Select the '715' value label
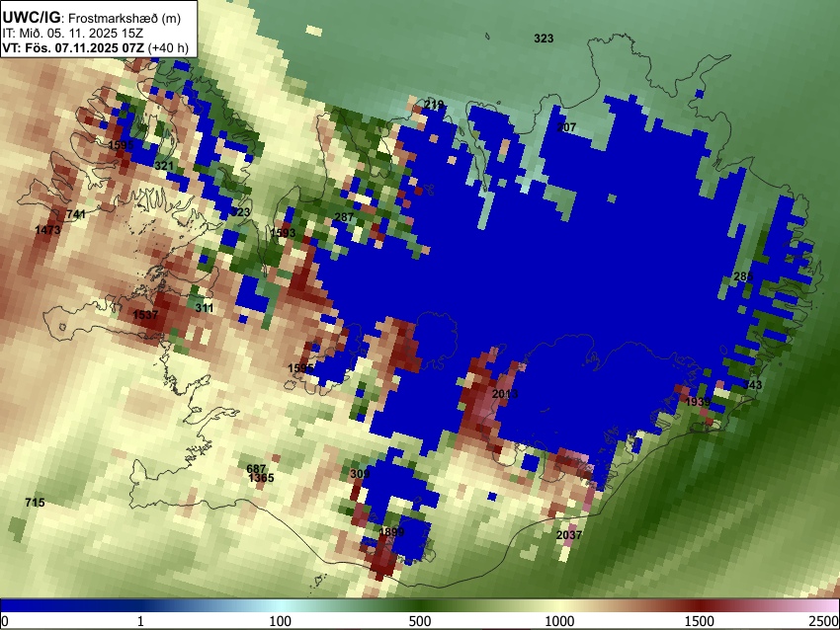840x630 pixels. (35, 503)
